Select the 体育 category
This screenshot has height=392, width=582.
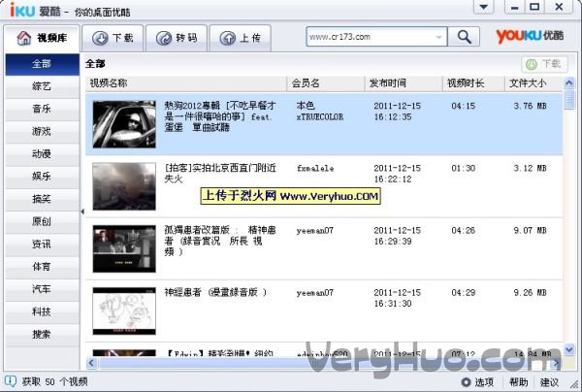coord(42,267)
